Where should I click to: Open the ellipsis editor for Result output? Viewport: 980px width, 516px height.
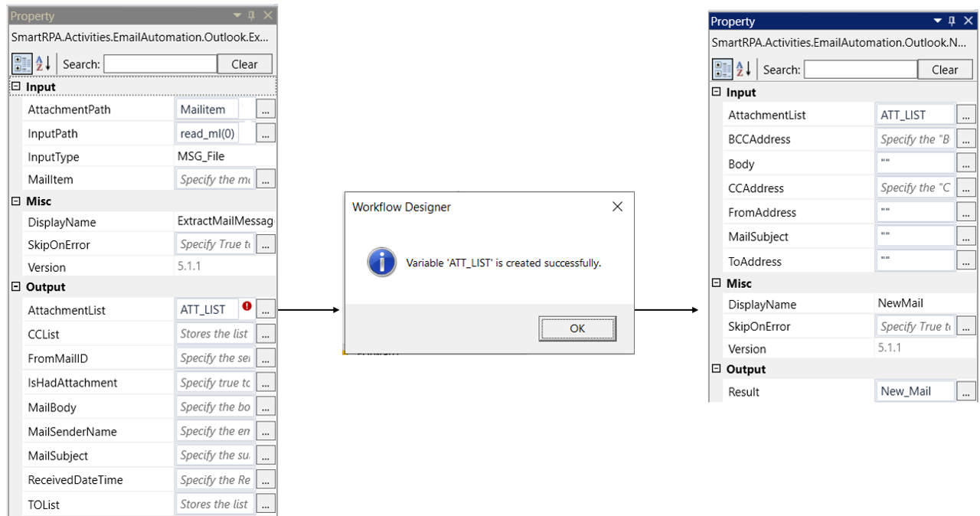[965, 392]
